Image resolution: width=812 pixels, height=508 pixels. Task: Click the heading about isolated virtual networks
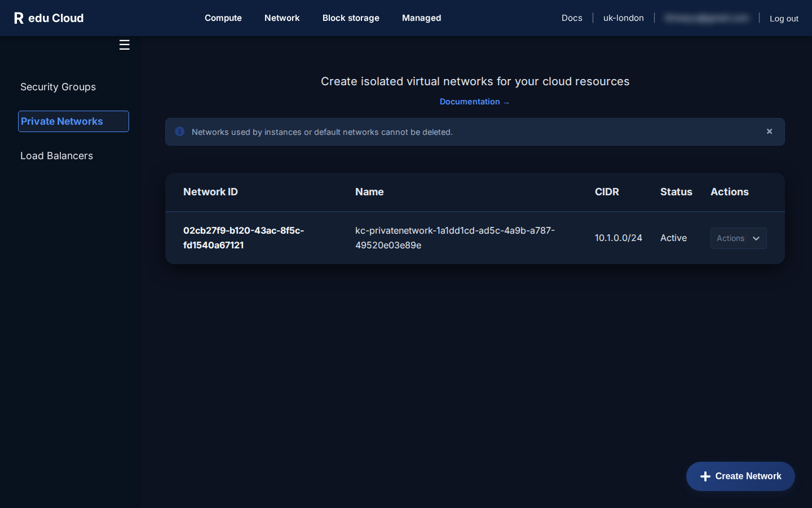pyautogui.click(x=475, y=81)
